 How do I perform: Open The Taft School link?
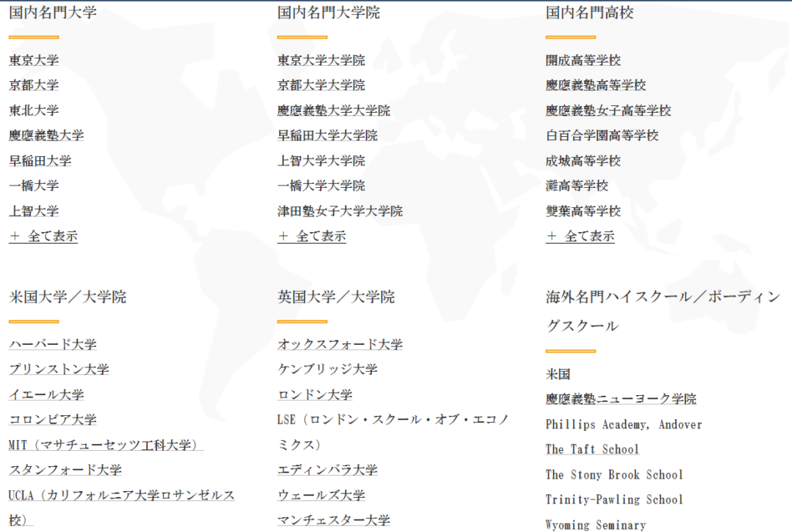click(592, 449)
